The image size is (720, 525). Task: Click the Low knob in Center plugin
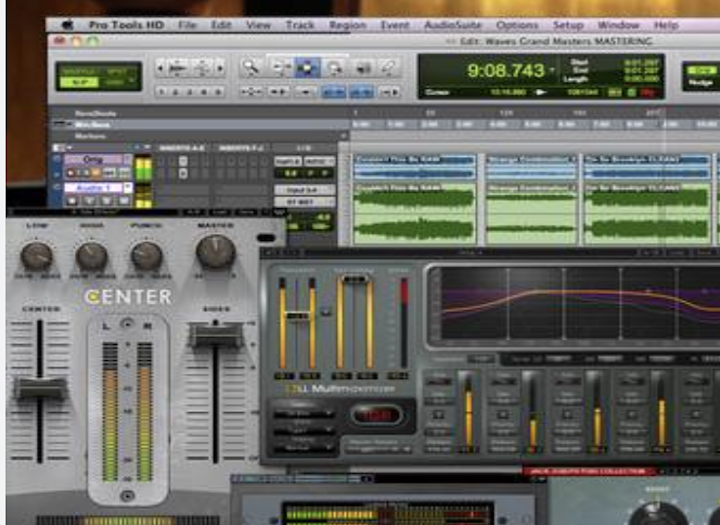click(x=36, y=256)
